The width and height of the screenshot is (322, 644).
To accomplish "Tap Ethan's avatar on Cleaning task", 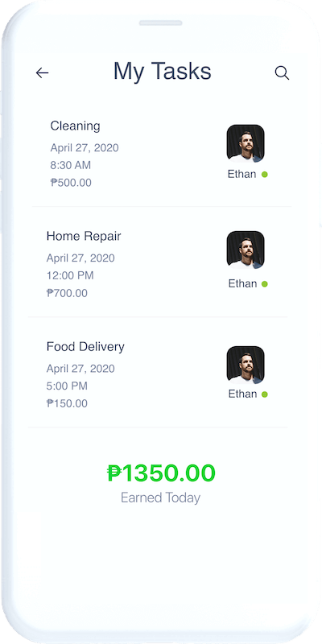I will 246,143.
